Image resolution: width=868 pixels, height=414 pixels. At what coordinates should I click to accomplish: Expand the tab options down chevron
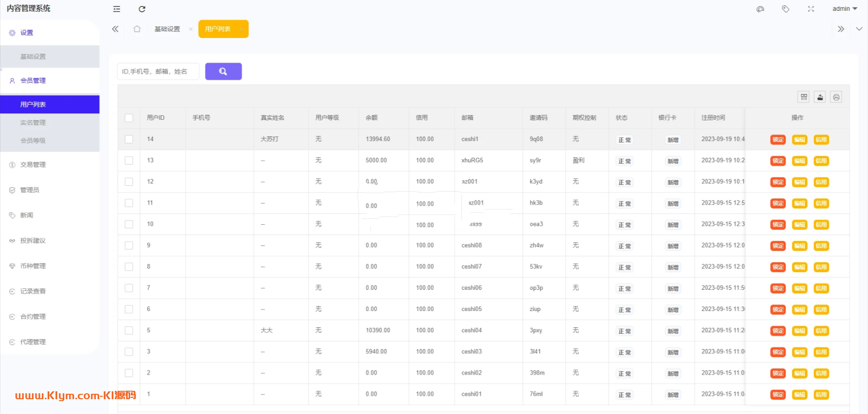pos(859,29)
